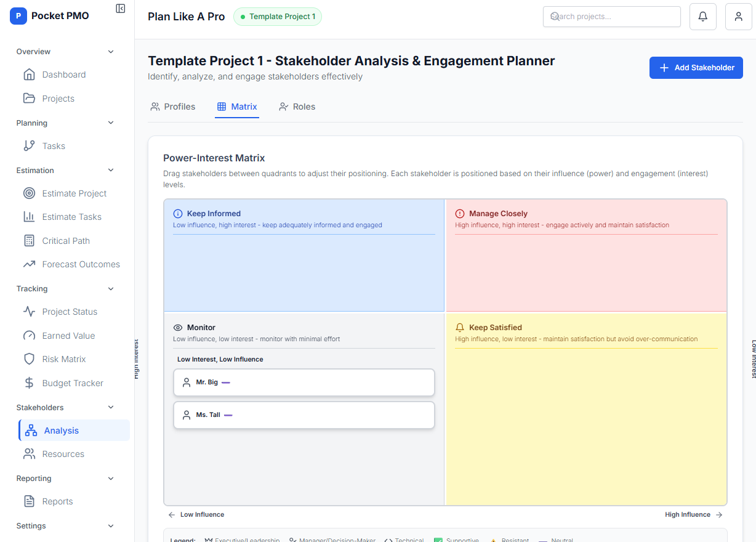The width and height of the screenshot is (756, 542).
Task: Open Estimate Project via its target icon
Action: coord(30,193)
